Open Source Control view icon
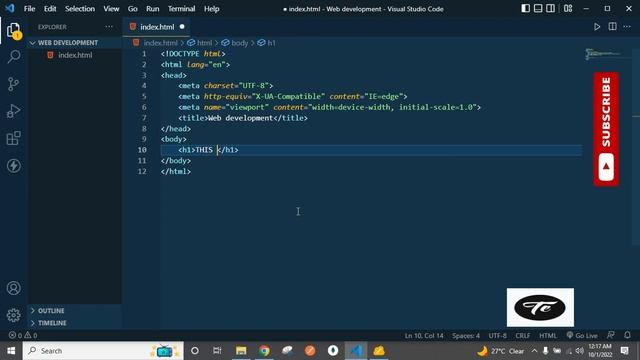The width and height of the screenshot is (640, 360). click(x=13, y=84)
